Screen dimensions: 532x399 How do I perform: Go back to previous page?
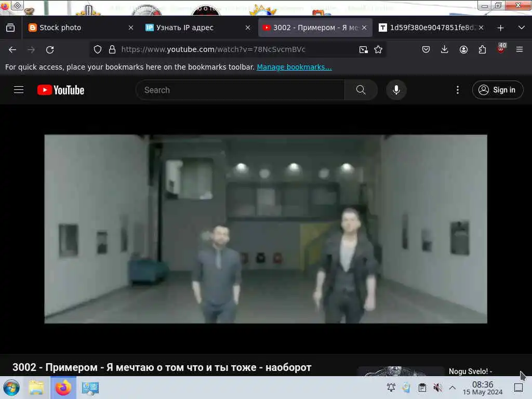12,50
